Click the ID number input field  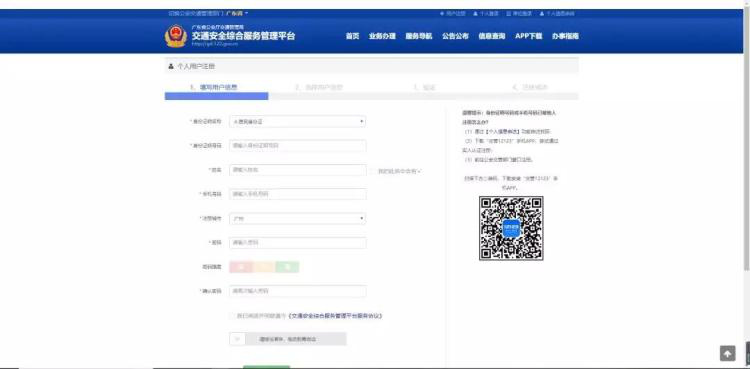[x=298, y=145]
